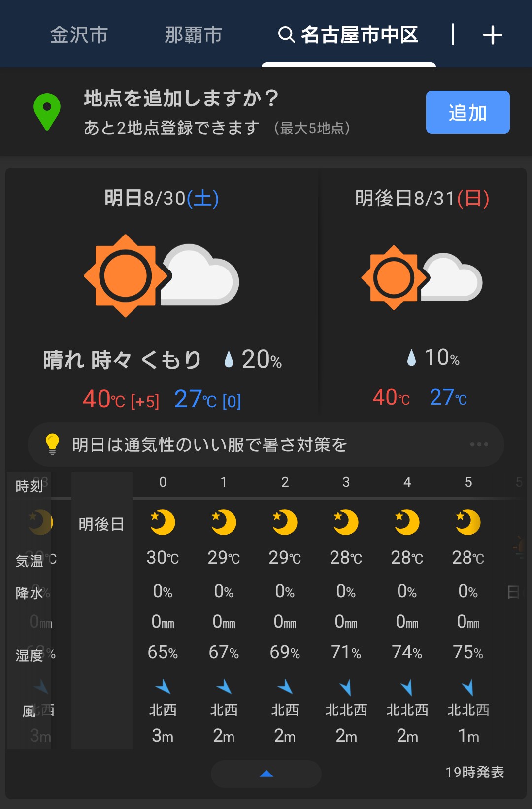Tap the 明後日 column in hourly table
The image size is (532, 809).
pyautogui.click(x=101, y=524)
